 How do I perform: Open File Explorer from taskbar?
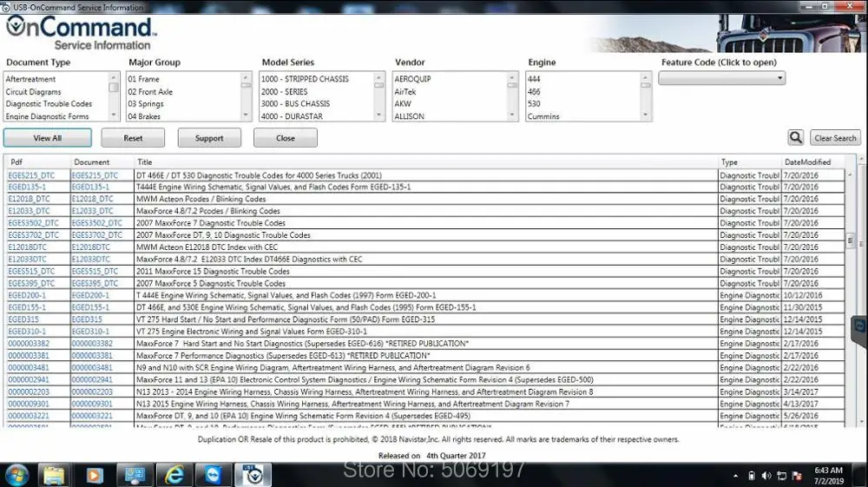[54, 475]
